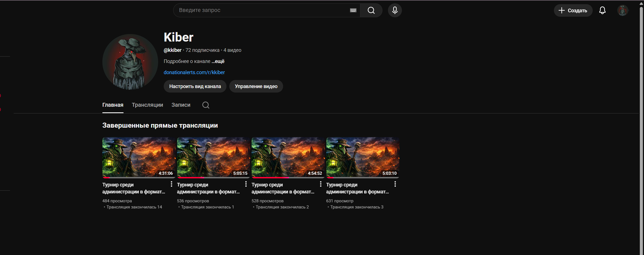Click the 4 видео count text
The height and width of the screenshot is (255, 644).
(232, 50)
